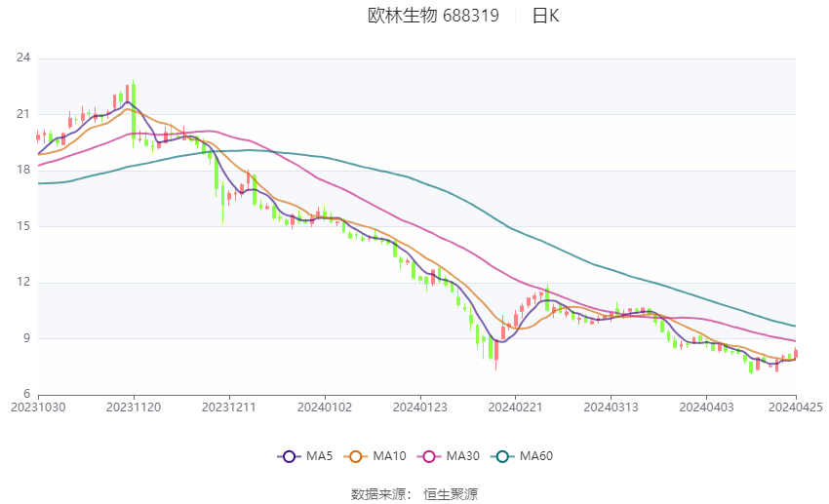Click the 恒生聚源 data source text
This screenshot has width=829, height=504.
click(x=451, y=494)
